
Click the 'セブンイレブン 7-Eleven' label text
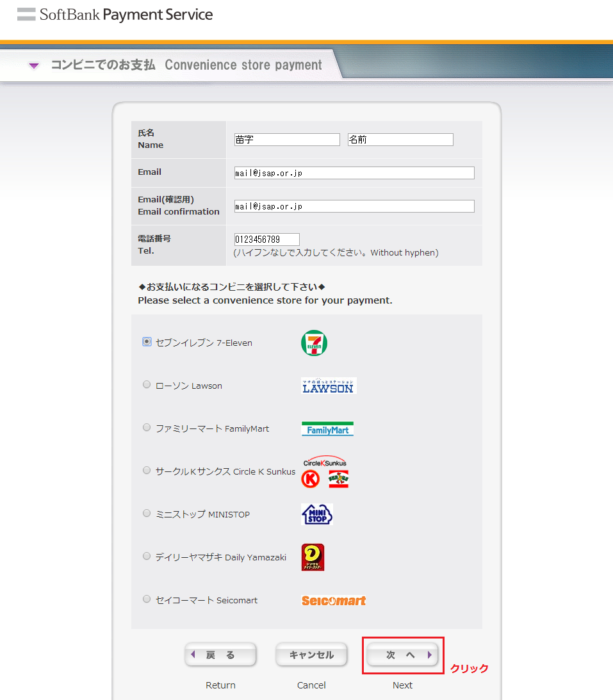click(x=204, y=343)
